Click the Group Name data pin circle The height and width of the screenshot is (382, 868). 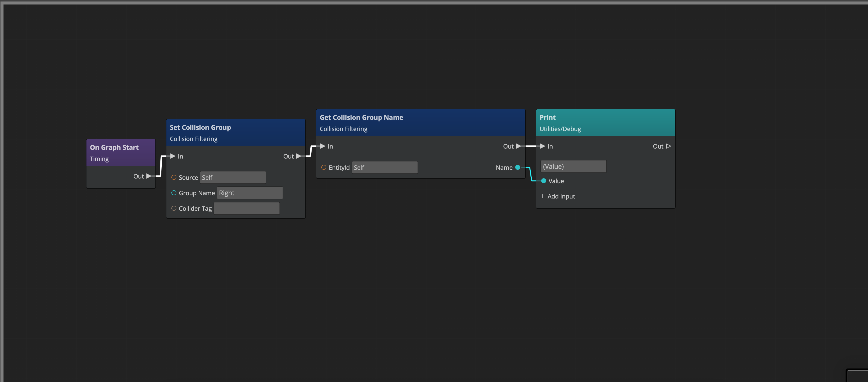click(x=174, y=192)
